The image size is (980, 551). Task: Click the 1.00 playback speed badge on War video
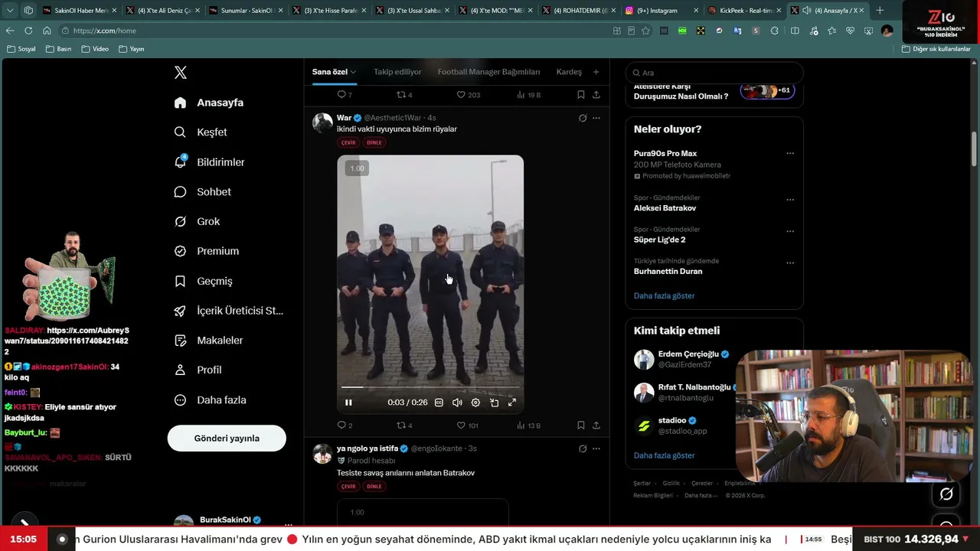click(x=357, y=168)
